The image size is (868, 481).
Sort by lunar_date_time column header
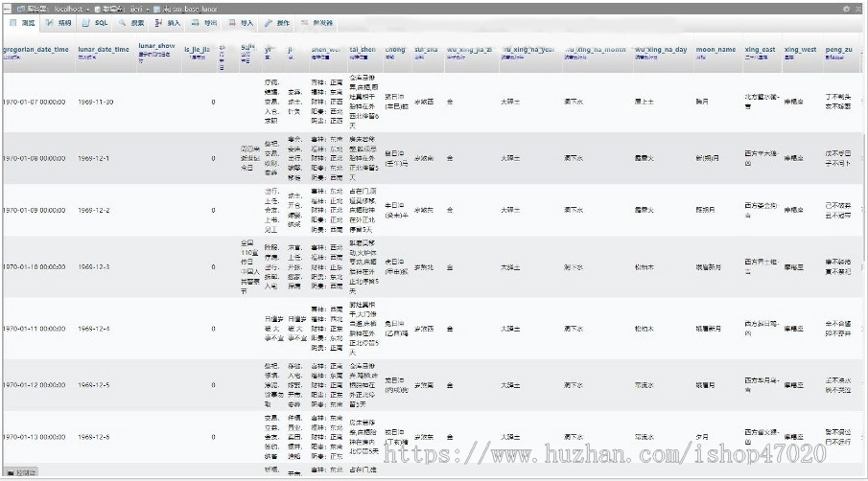pos(104,49)
